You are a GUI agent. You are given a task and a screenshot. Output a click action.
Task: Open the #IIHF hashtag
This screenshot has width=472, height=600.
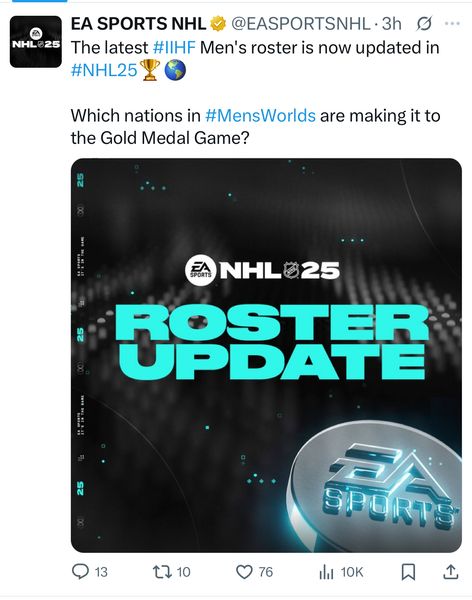pyautogui.click(x=174, y=48)
